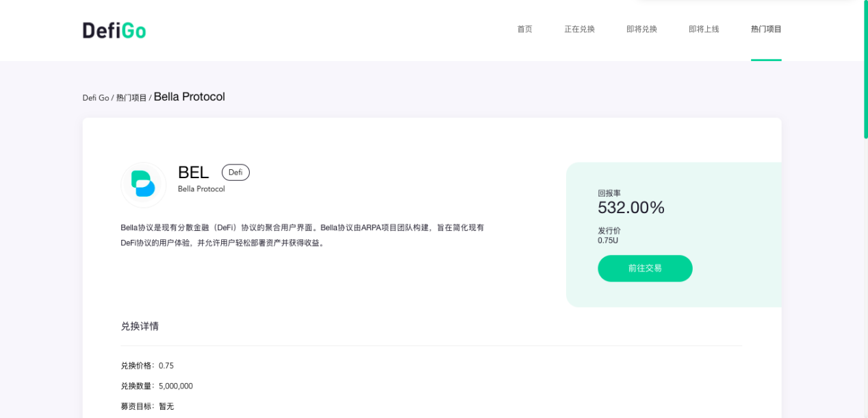
Task: Click the Defi category badge next to BEL
Action: pos(235,172)
